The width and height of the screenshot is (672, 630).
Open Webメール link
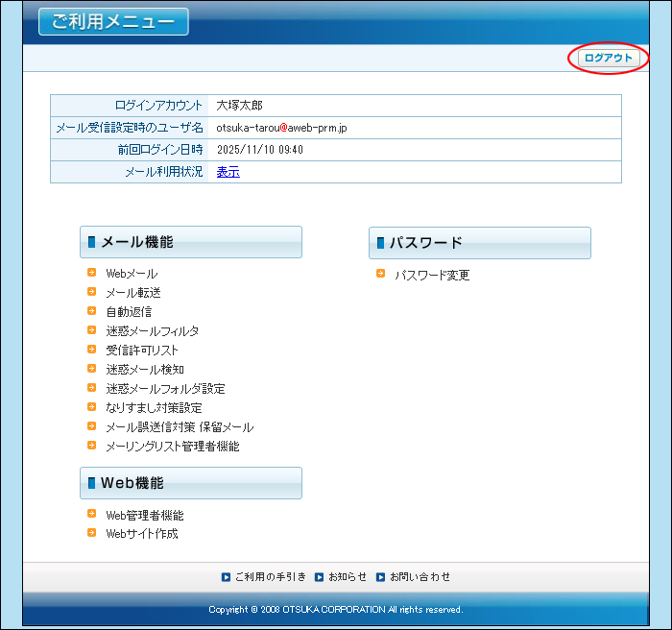click(132, 274)
